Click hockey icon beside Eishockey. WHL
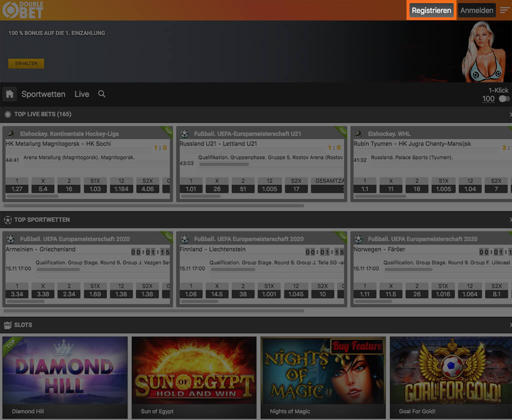Image resolution: width=512 pixels, height=420 pixels. 358,133
